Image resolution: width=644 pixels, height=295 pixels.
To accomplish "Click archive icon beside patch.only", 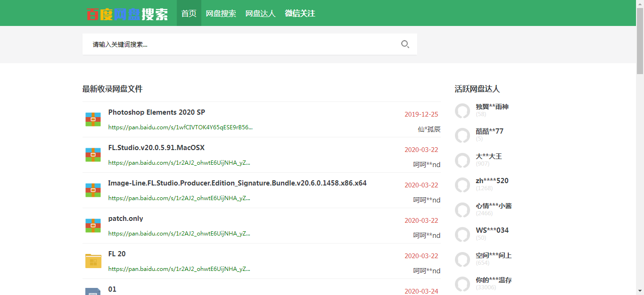I will coord(93,226).
